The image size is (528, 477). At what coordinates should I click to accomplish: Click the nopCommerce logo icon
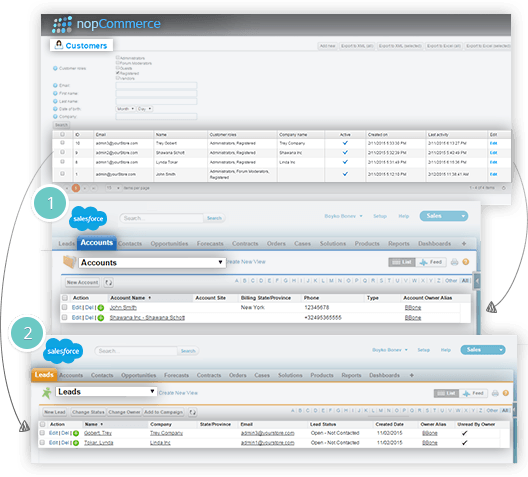tap(62, 25)
